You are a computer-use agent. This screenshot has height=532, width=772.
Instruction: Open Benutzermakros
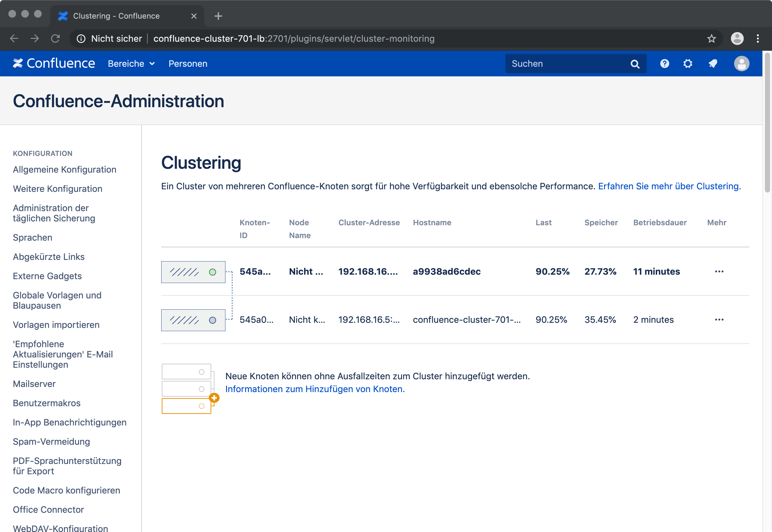(x=46, y=403)
